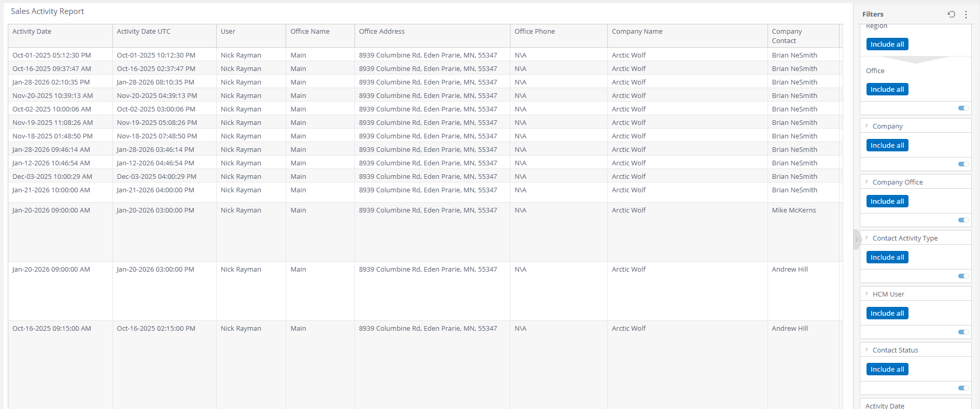Disable the Company Office filter switch
Image resolution: width=980 pixels, height=409 pixels.
click(x=963, y=220)
